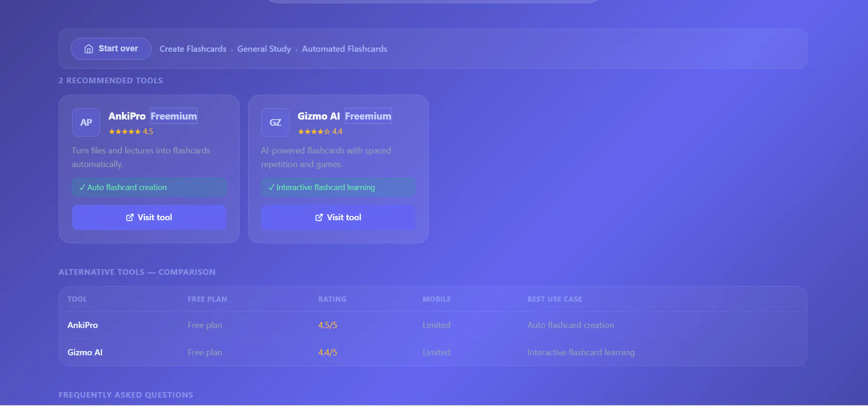This screenshot has height=408, width=868.
Task: Go to Create Flashcards breadcrumb
Action: tap(193, 49)
